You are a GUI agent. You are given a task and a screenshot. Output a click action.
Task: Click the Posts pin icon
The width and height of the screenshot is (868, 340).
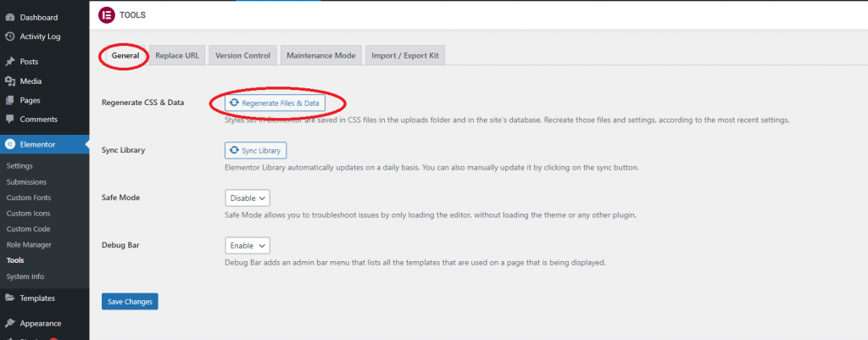pos(9,62)
